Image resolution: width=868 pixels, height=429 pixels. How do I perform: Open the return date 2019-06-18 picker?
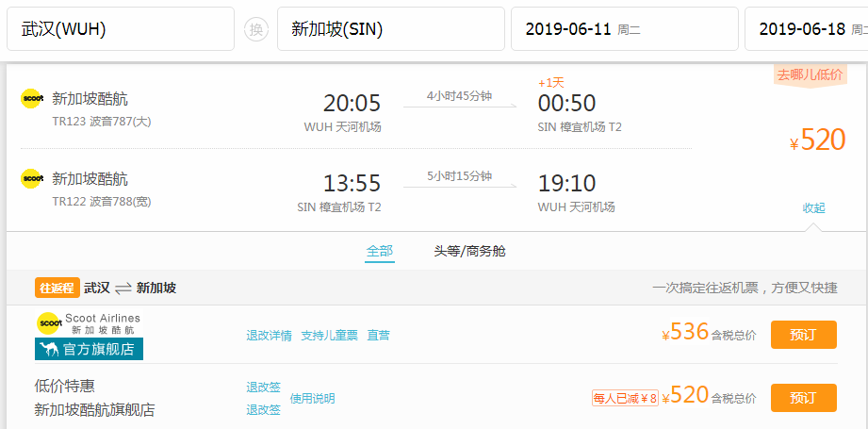coord(806,29)
